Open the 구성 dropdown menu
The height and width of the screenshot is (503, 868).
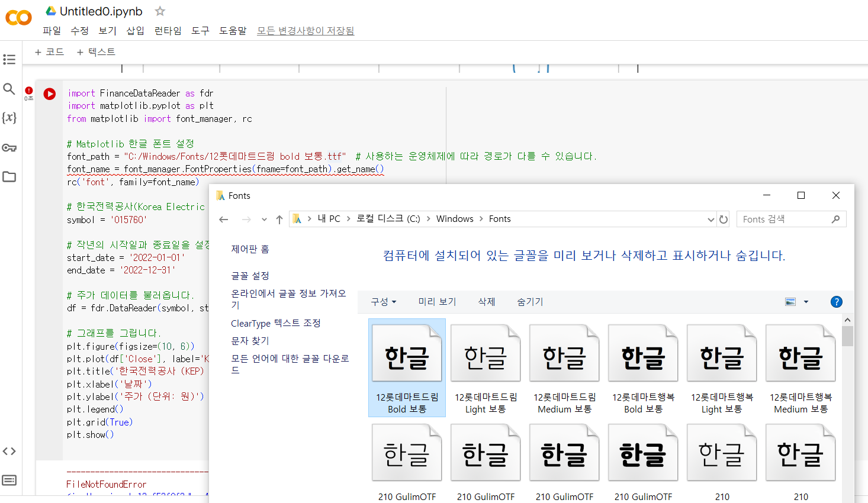(x=384, y=302)
